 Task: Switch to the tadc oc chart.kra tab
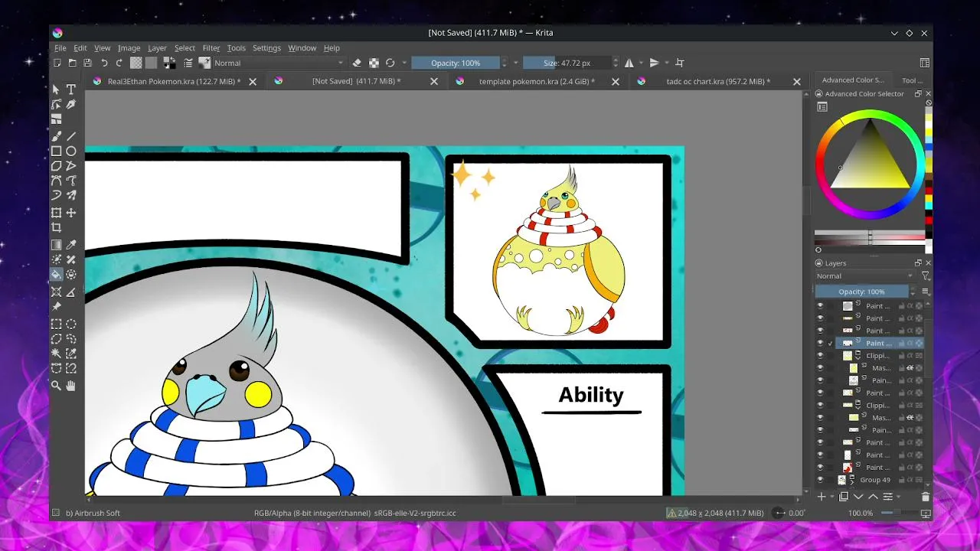pos(718,81)
